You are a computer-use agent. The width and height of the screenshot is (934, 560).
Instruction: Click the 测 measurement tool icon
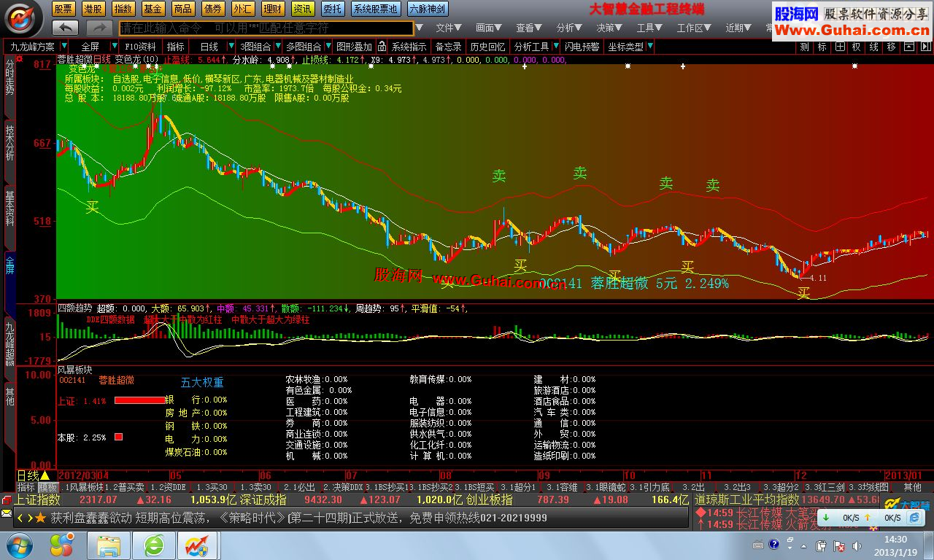804,47
